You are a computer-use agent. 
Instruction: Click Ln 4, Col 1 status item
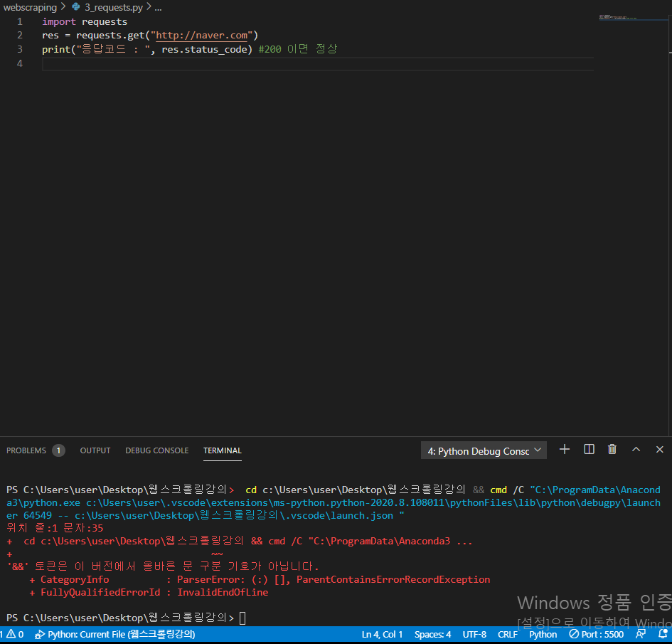(382, 635)
